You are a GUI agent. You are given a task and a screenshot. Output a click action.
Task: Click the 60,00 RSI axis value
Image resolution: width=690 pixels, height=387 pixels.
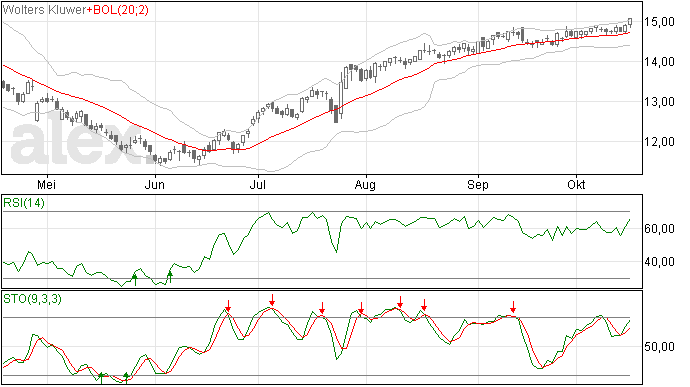click(x=659, y=229)
